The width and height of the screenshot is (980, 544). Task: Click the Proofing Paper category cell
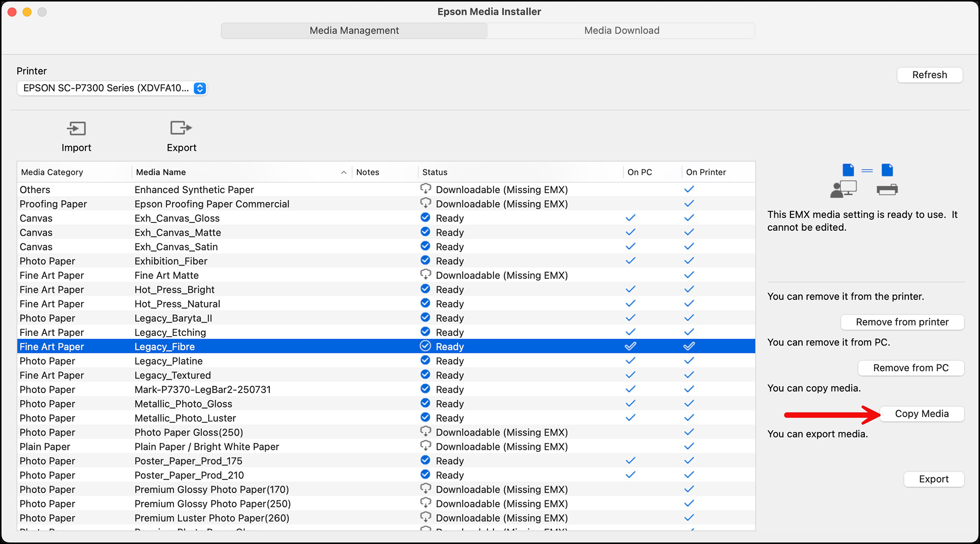pyautogui.click(x=53, y=204)
